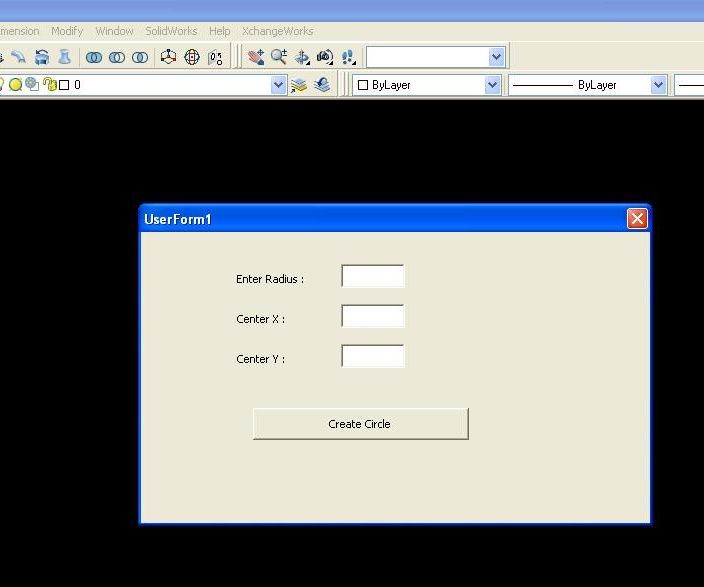Click the 3D Align icon

[x=215, y=57]
